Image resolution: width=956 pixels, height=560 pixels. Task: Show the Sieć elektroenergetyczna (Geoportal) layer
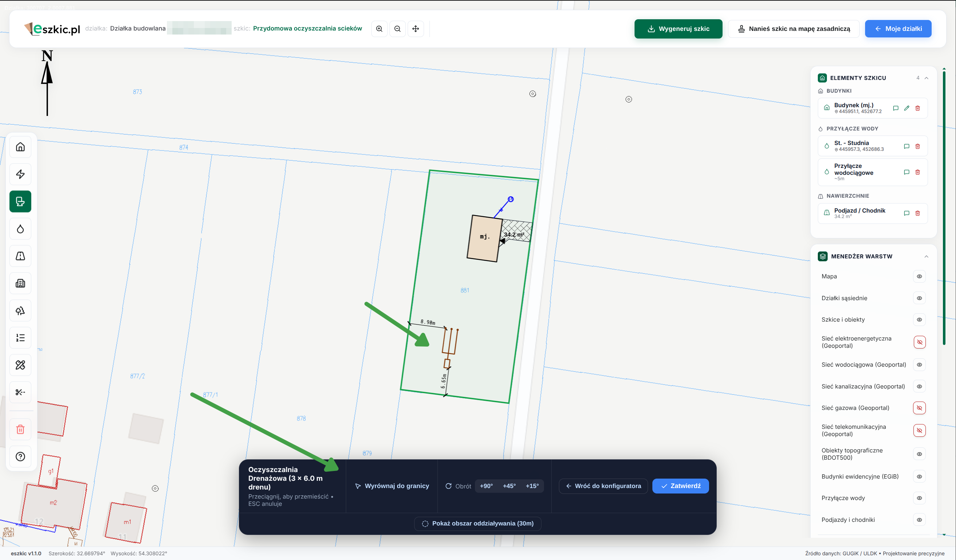point(919,342)
